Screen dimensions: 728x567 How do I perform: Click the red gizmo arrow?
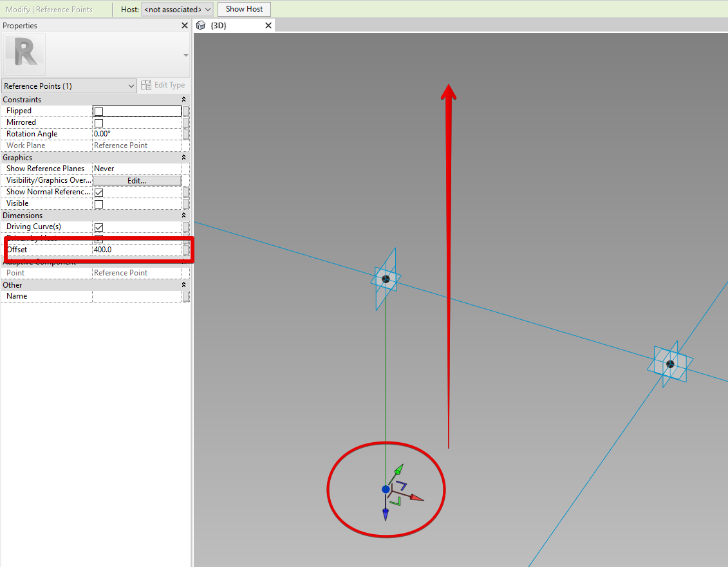click(417, 497)
